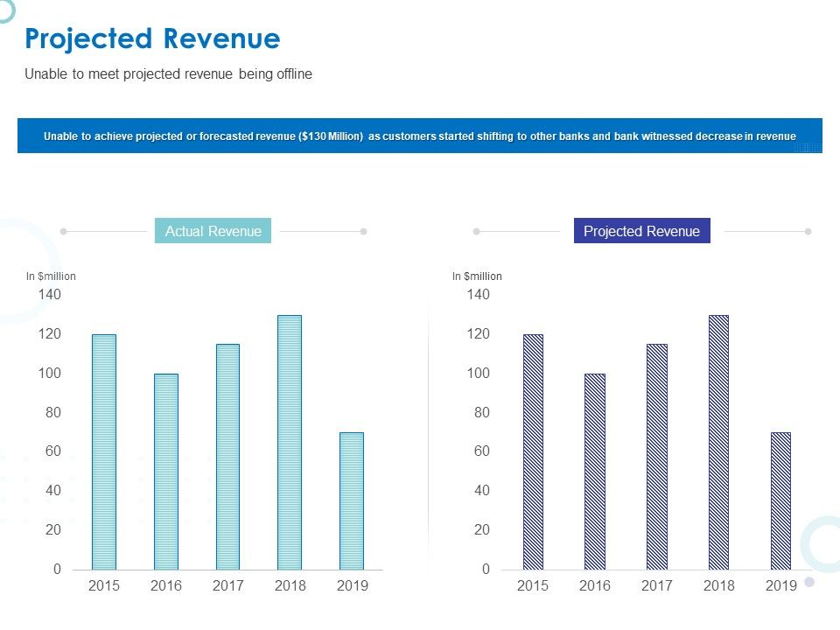Select the '2016' label under the Projected Revenue chart

595,585
